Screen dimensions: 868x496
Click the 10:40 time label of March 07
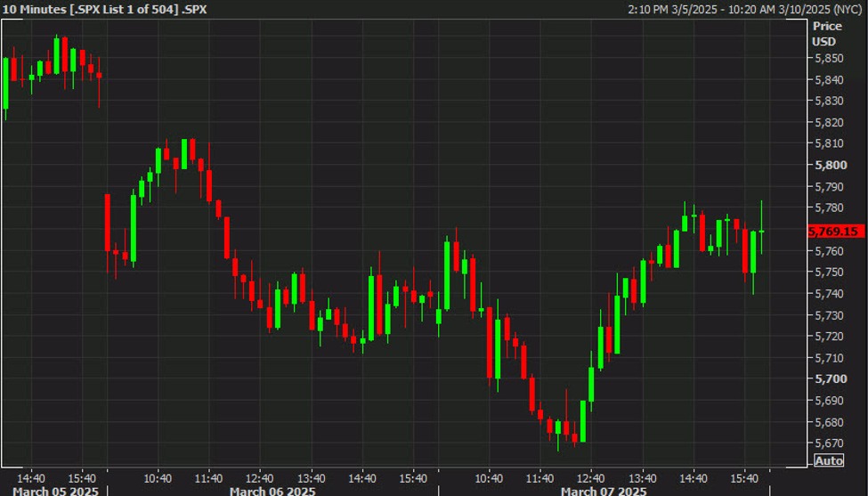(x=490, y=477)
